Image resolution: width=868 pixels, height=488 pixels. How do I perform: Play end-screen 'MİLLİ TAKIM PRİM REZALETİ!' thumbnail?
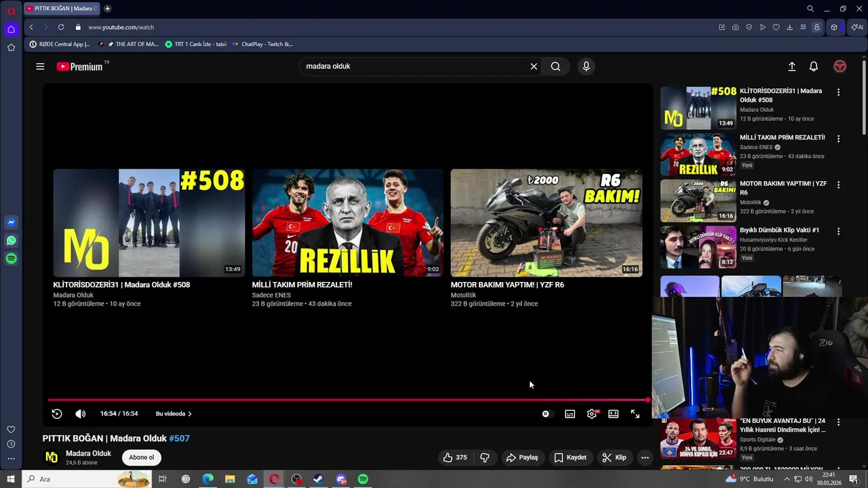tap(348, 222)
